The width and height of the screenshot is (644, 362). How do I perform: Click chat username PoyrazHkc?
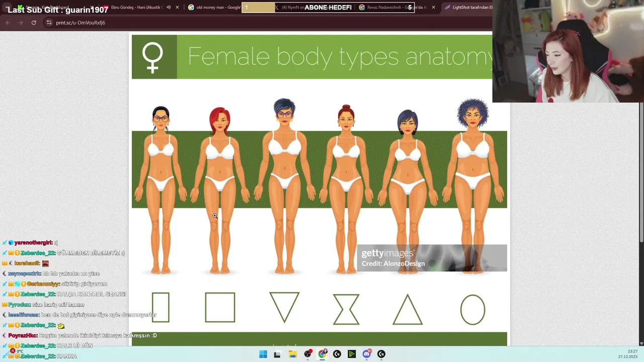pos(23,335)
